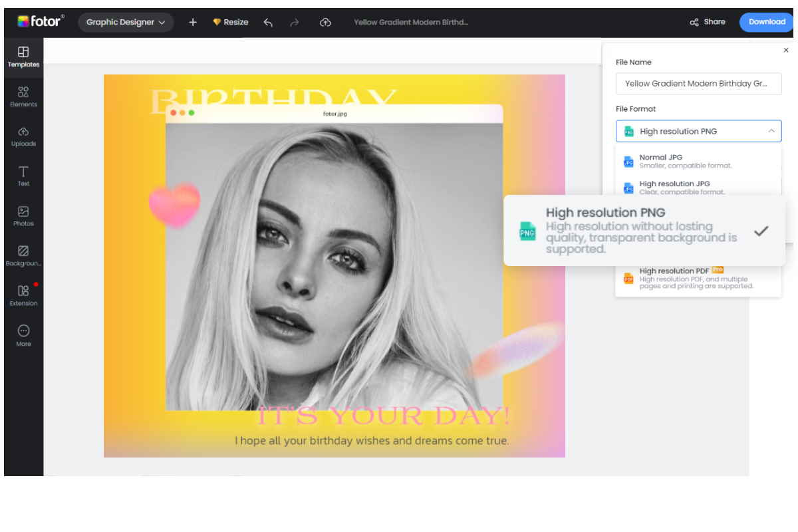Viewport: 798px width, 532px height.
Task: Click the plus add-new icon
Action: [193, 22]
